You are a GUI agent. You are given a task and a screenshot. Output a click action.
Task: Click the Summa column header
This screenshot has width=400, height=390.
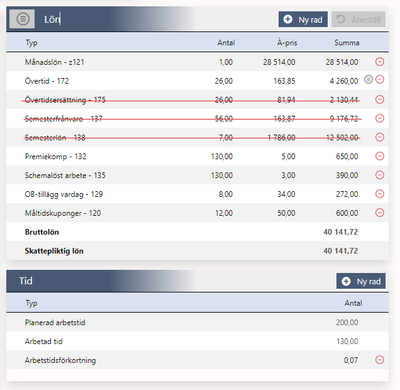coord(347,43)
